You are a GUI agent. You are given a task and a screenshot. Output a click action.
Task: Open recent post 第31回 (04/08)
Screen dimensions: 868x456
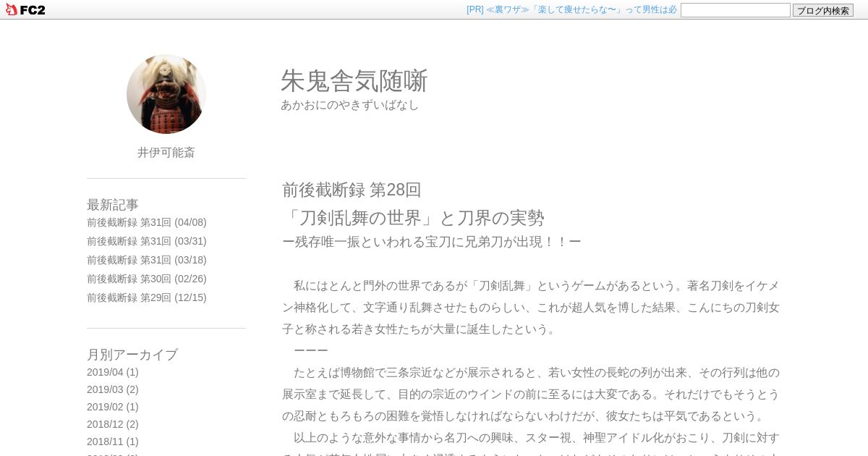tap(147, 222)
